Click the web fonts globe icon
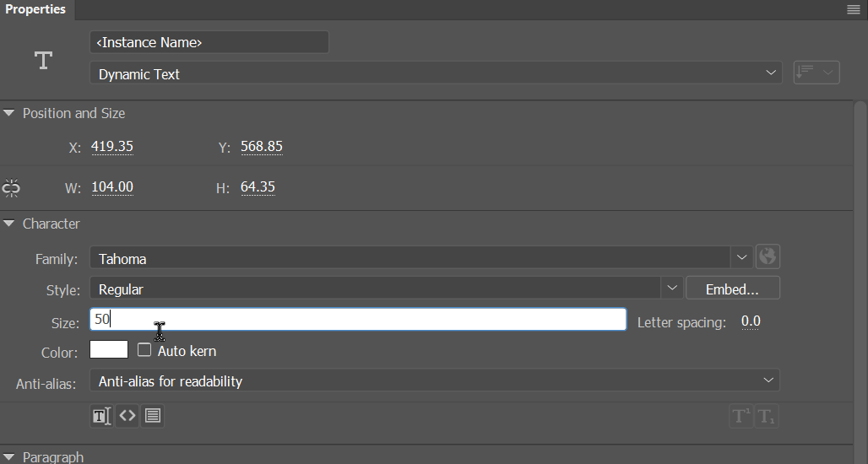 point(768,256)
